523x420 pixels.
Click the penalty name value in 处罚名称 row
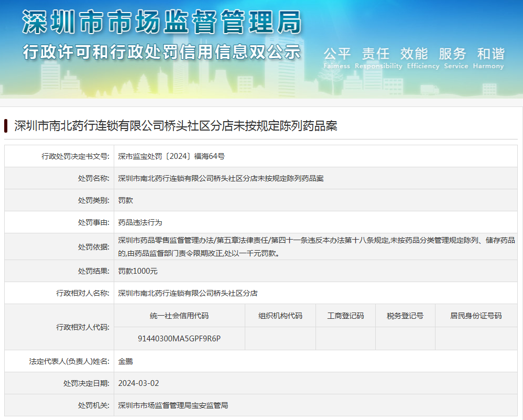(x=221, y=178)
